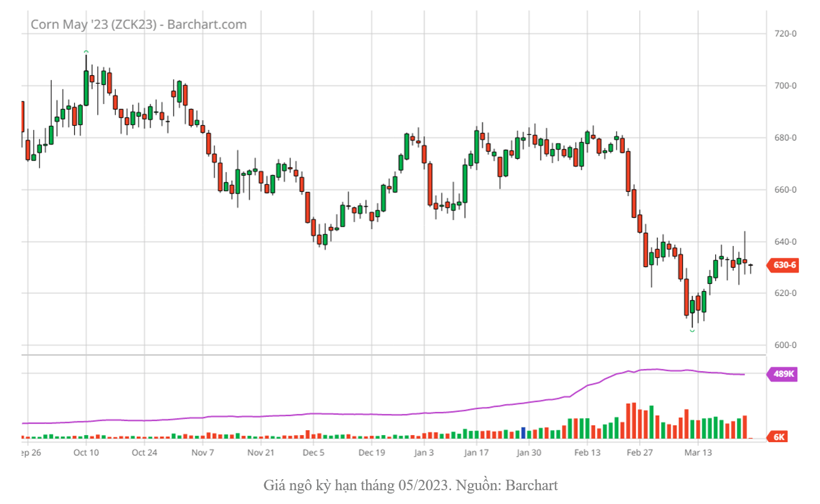Click the high marker above the Oct 10 candle
The height and width of the screenshot is (504, 820).
(x=86, y=52)
